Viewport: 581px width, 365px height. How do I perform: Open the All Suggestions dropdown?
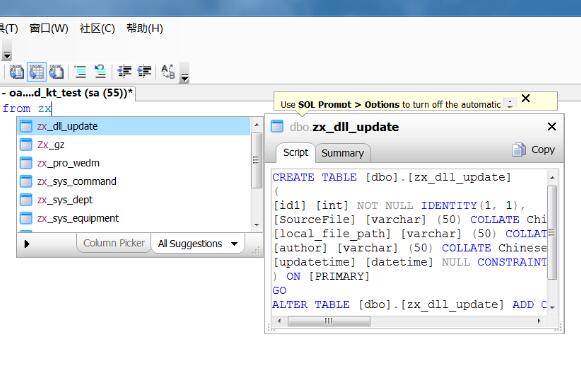coord(197,243)
